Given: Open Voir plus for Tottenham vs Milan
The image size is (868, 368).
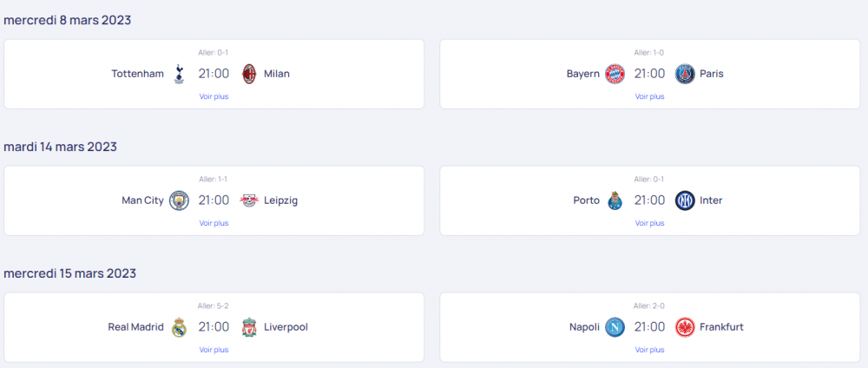Looking at the screenshot, I should [214, 96].
